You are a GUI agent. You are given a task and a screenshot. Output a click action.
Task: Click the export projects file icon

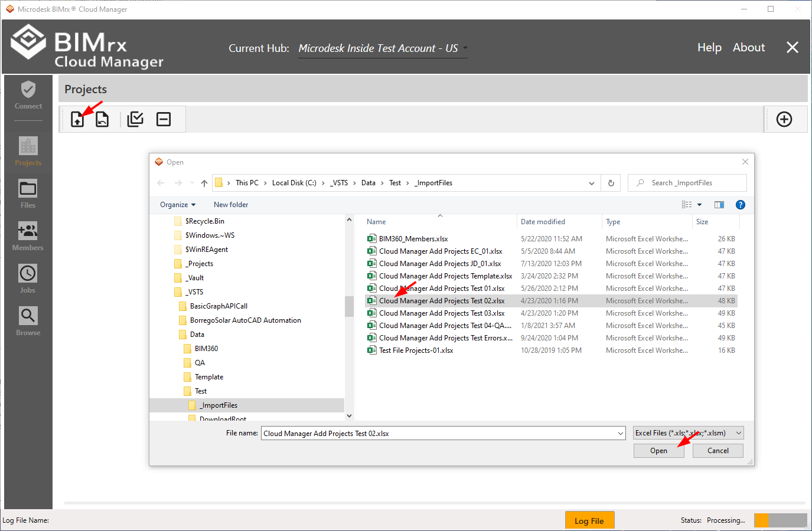(x=102, y=119)
